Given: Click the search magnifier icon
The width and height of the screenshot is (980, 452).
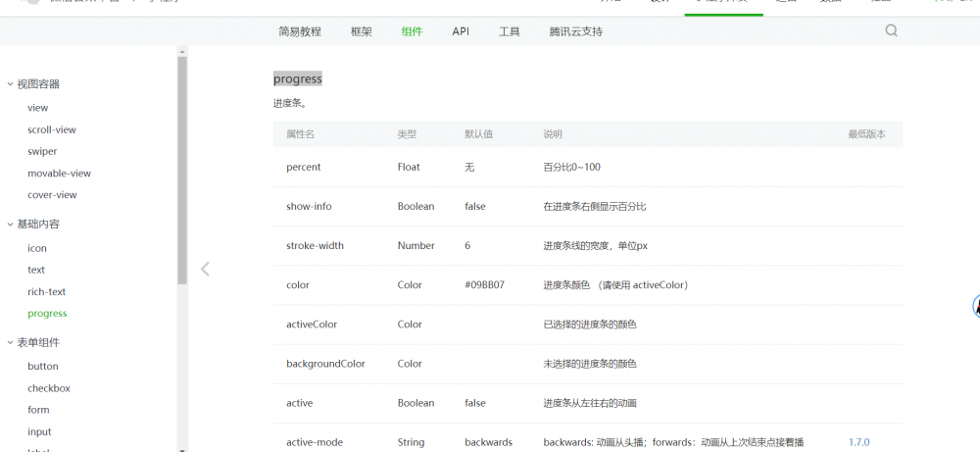Looking at the screenshot, I should click(891, 30).
